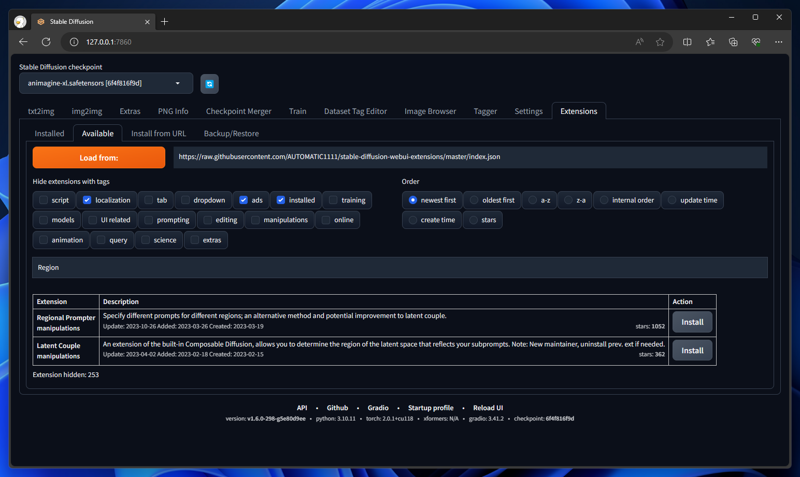Screen dimensions: 800x477
Task: Open the collections icon
Action: pos(733,42)
